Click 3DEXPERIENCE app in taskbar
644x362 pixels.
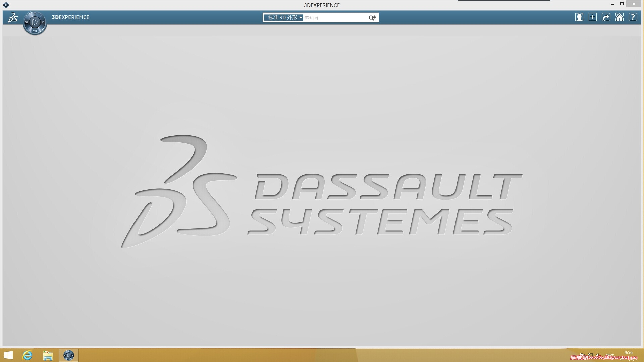pos(69,355)
